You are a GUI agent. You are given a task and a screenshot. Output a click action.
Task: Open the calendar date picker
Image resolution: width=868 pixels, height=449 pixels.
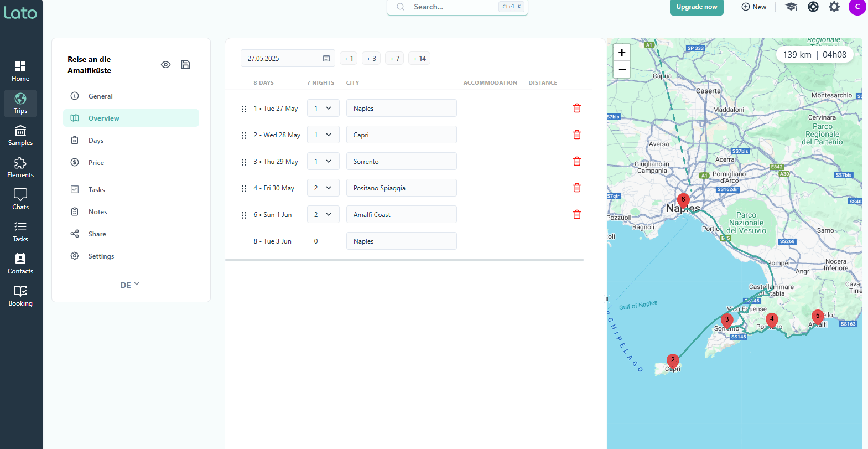pos(326,59)
